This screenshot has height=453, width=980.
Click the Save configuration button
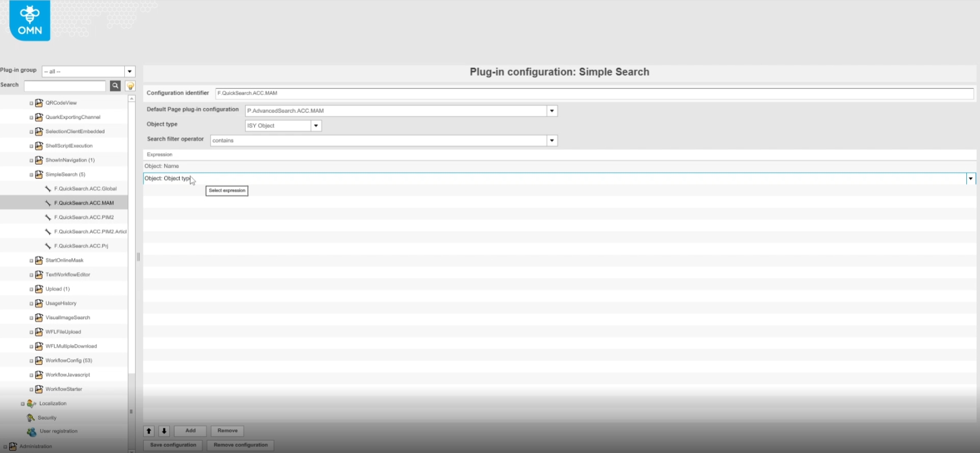(x=173, y=445)
